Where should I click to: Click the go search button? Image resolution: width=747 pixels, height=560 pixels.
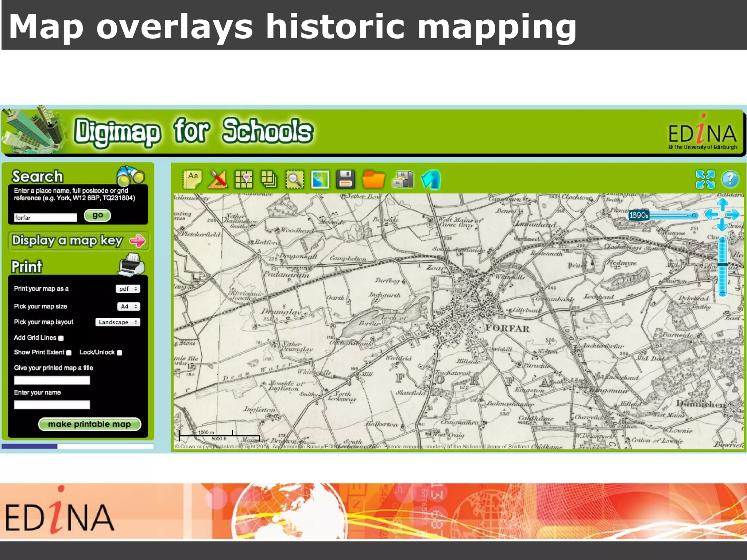[97, 215]
